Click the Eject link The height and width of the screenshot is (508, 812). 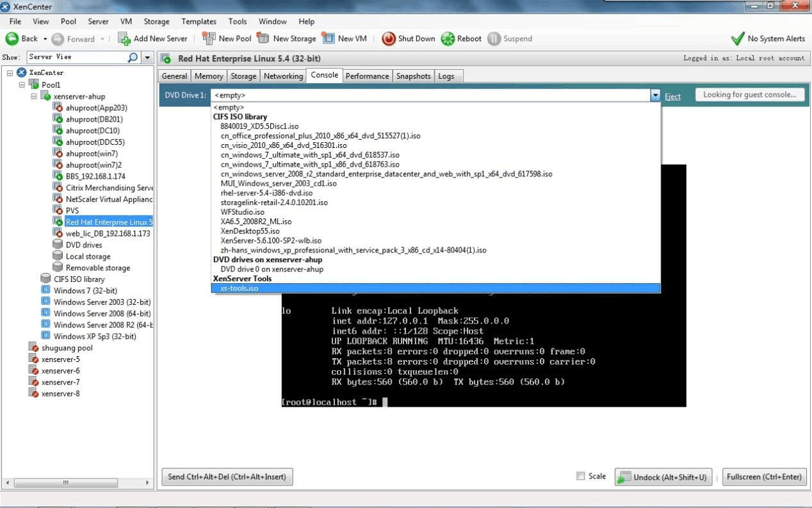672,97
